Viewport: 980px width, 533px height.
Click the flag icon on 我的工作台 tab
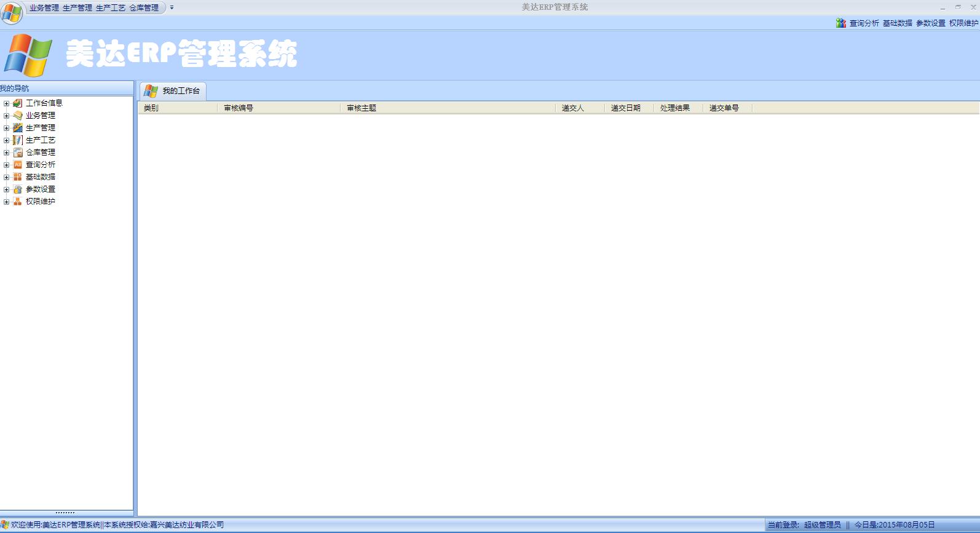click(x=151, y=91)
